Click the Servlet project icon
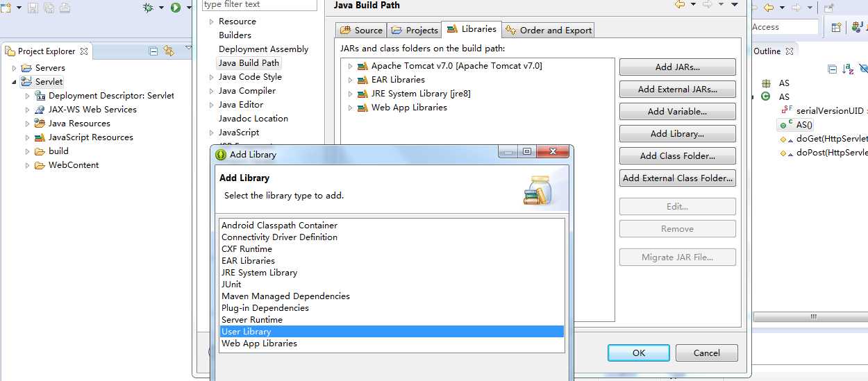The height and width of the screenshot is (381, 868). (26, 82)
